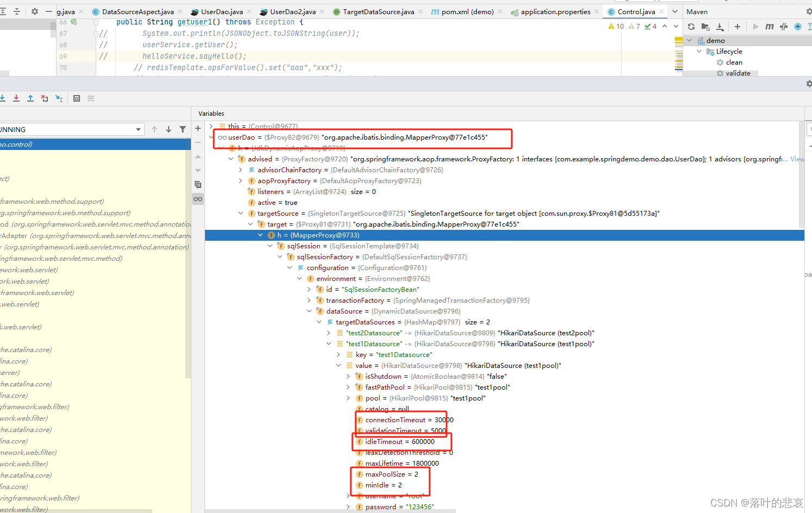Toggle Show Watches glasses icon
812x513 pixels.
(198, 199)
